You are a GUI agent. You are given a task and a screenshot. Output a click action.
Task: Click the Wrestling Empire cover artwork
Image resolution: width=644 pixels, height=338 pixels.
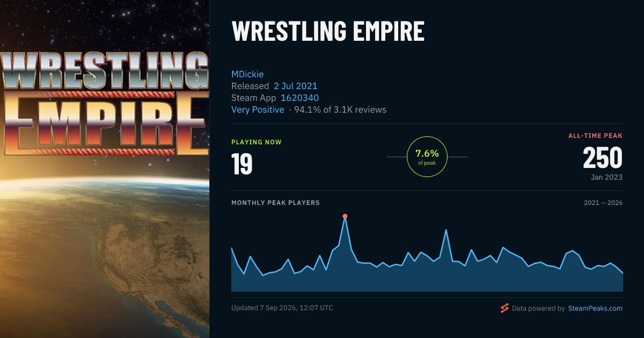pyautogui.click(x=105, y=169)
